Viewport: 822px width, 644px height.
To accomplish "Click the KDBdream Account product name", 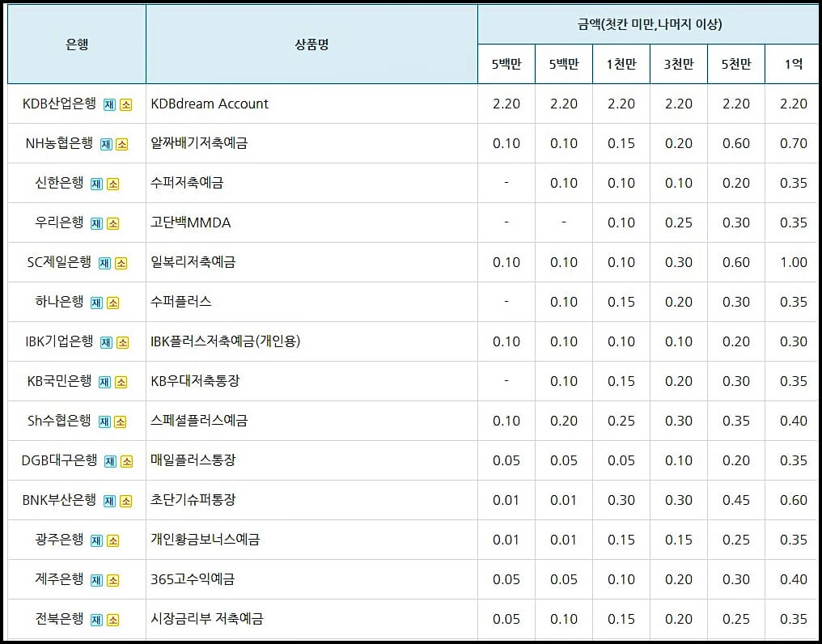I will [210, 104].
